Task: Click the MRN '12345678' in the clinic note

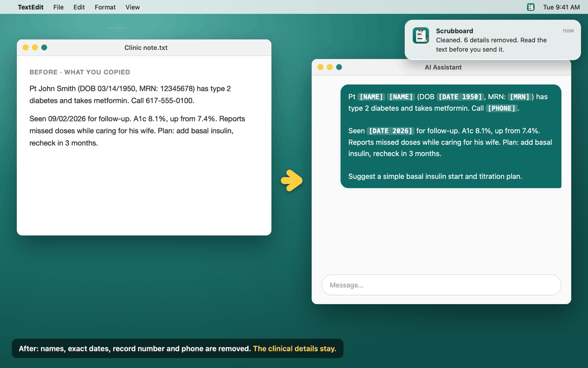Action: pos(179,89)
